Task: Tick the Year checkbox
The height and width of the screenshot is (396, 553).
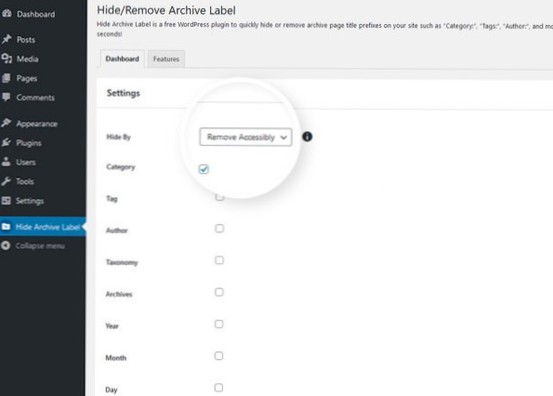Action: tap(219, 324)
